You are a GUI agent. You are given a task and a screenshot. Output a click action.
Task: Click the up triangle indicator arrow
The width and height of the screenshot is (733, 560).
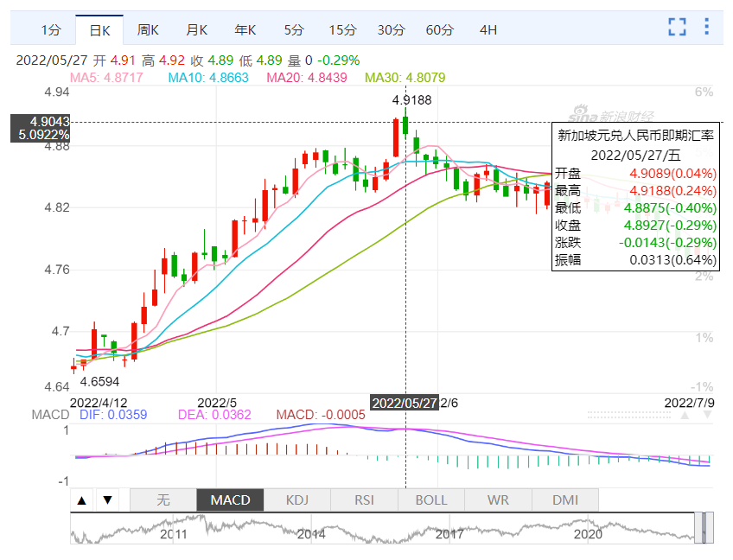82,500
